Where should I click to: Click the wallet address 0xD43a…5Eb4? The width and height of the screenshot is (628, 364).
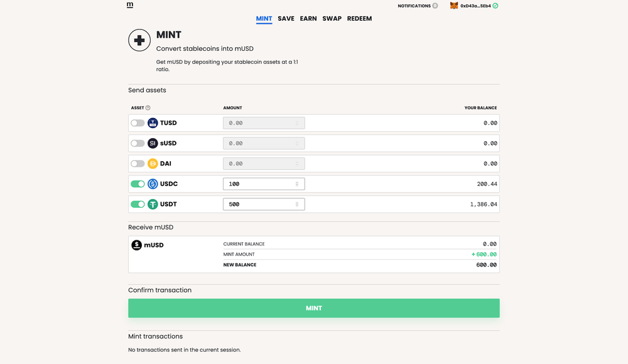(475, 6)
